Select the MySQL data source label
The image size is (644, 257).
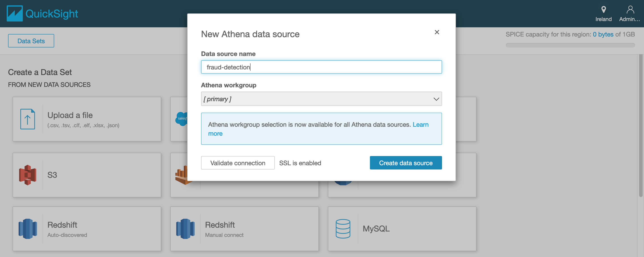[376, 229]
